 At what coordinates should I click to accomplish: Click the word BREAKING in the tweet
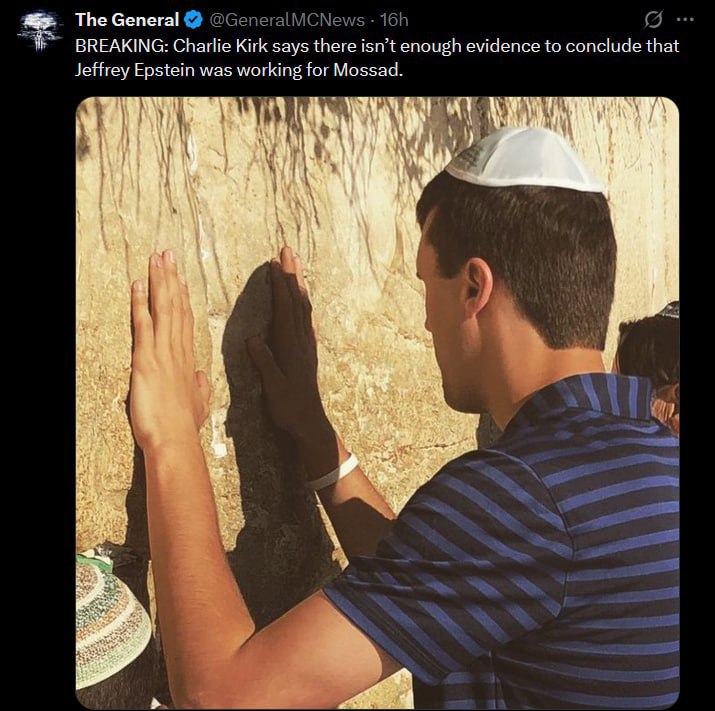click(x=119, y=46)
